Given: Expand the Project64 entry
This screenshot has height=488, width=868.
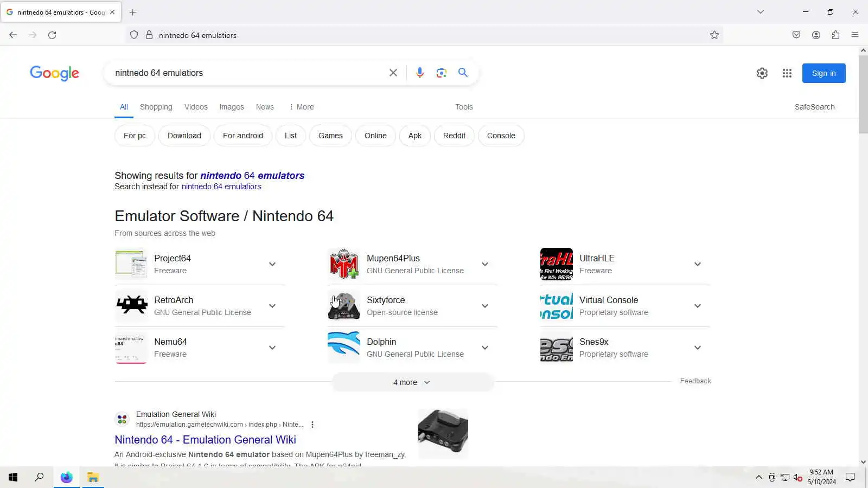Looking at the screenshot, I should [272, 264].
